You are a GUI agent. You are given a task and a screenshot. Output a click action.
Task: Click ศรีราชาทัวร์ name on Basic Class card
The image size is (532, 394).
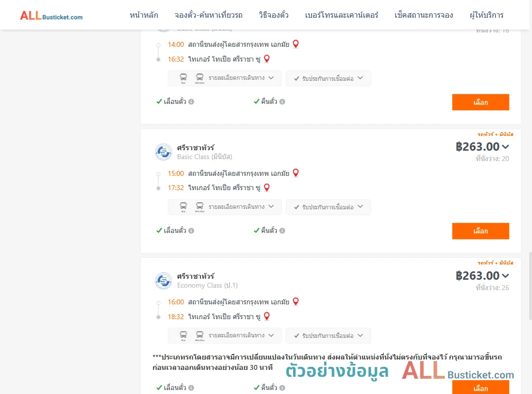[x=196, y=148]
